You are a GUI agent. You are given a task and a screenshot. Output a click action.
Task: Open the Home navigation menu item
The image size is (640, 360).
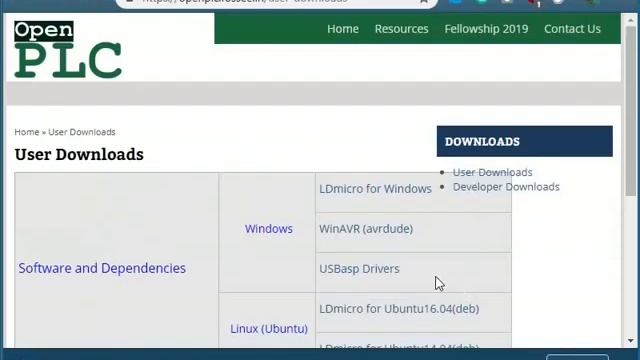[343, 29]
